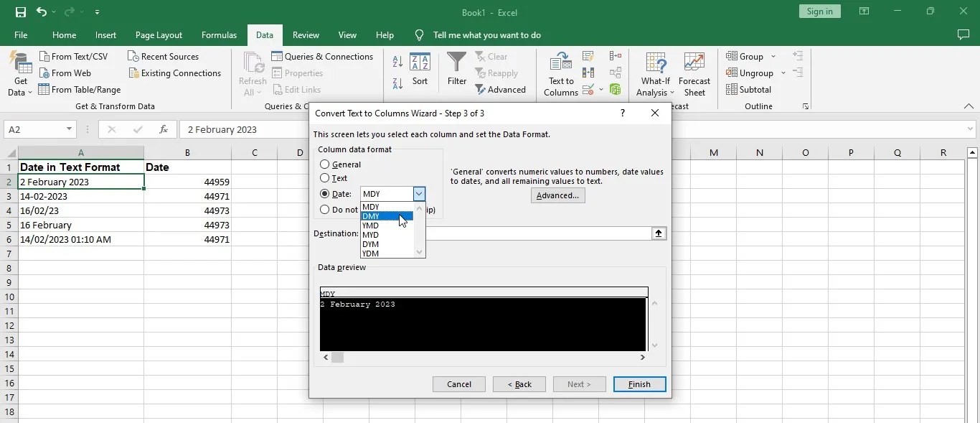Select Do not import column option
Viewport: 980px width, 423px height.
click(x=324, y=210)
